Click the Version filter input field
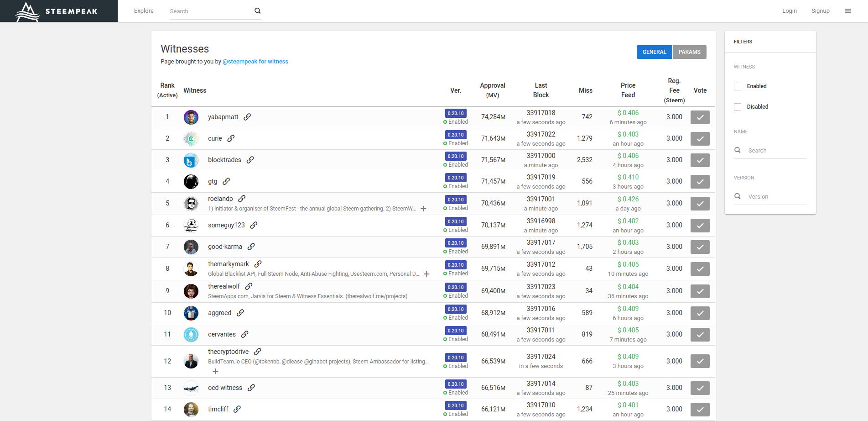 [x=775, y=197]
